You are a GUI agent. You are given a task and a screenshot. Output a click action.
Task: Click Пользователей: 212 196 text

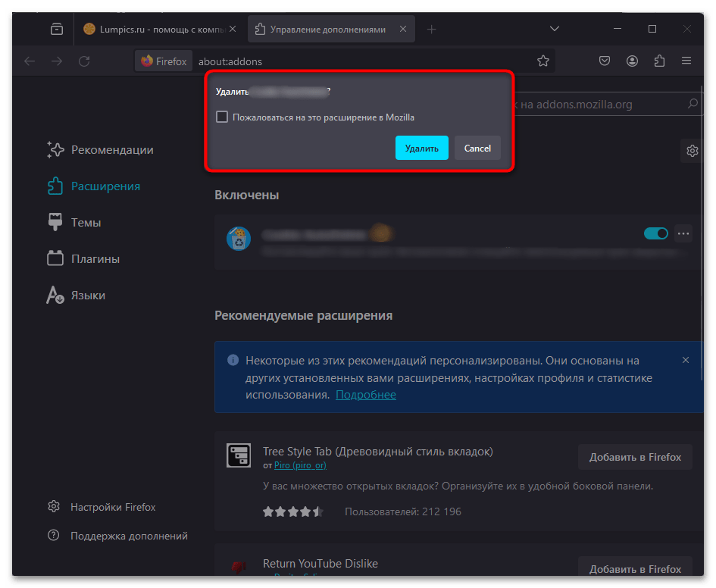[x=403, y=511]
